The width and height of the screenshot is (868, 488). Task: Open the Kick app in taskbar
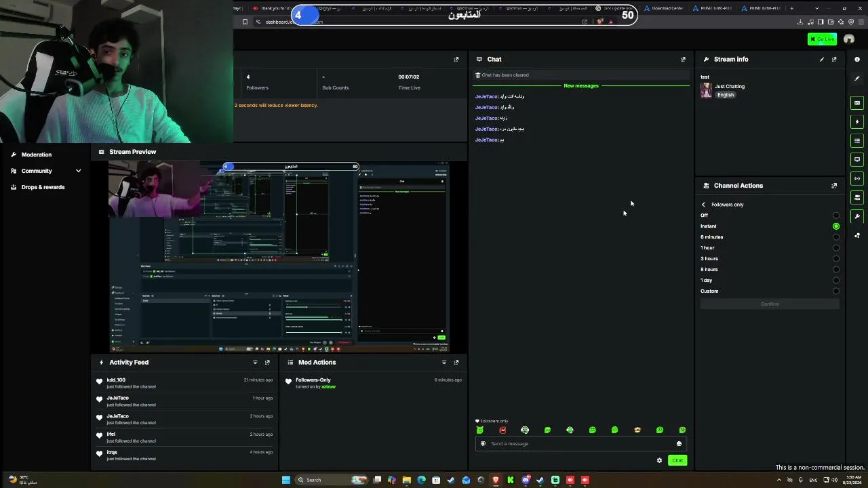tap(511, 480)
